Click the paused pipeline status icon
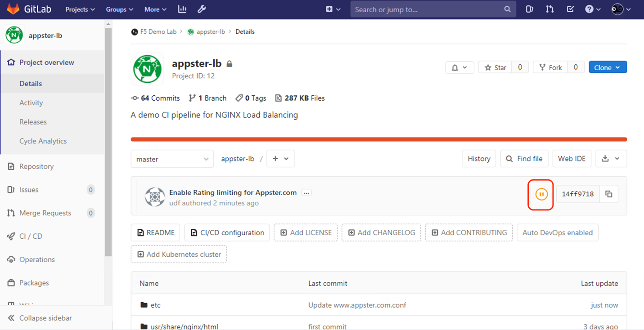The width and height of the screenshot is (644, 330). pyautogui.click(x=541, y=194)
